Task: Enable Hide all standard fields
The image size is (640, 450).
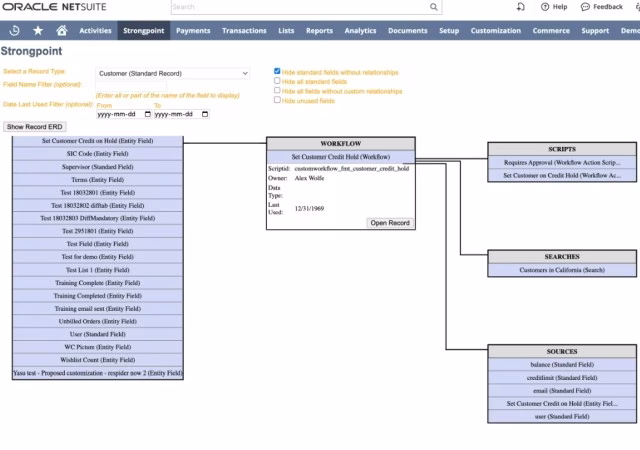Action: point(277,81)
